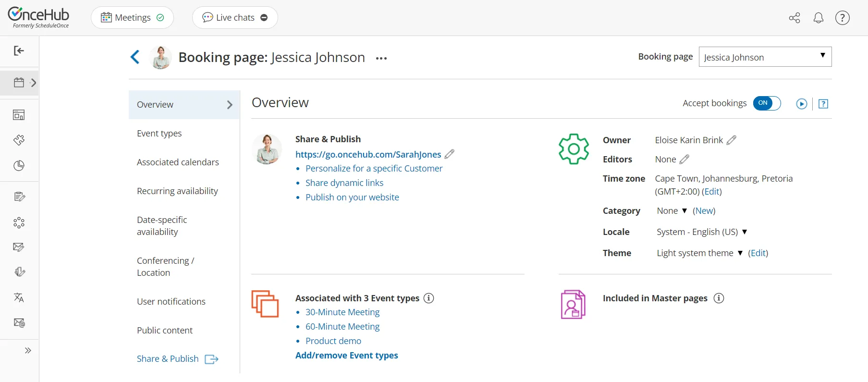
Task: Click the circles cluster icon in sidebar
Action: click(x=19, y=222)
